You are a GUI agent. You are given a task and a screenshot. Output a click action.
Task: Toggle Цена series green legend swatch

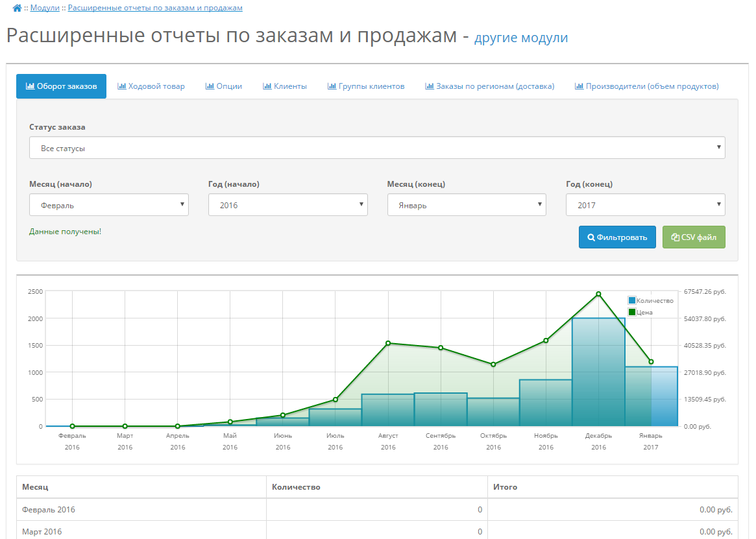pos(632,312)
